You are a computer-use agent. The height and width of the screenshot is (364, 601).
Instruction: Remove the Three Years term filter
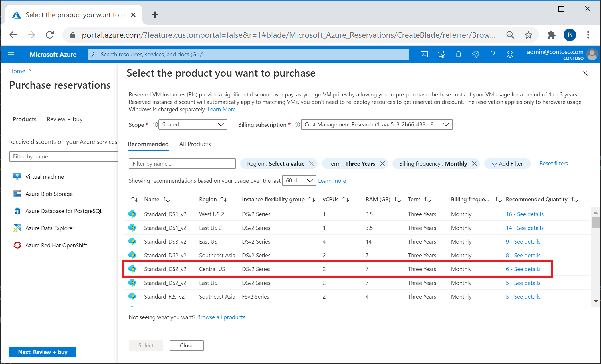(x=384, y=163)
